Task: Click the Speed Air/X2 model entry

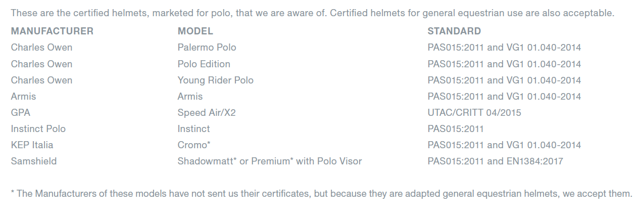Action: pos(207,113)
